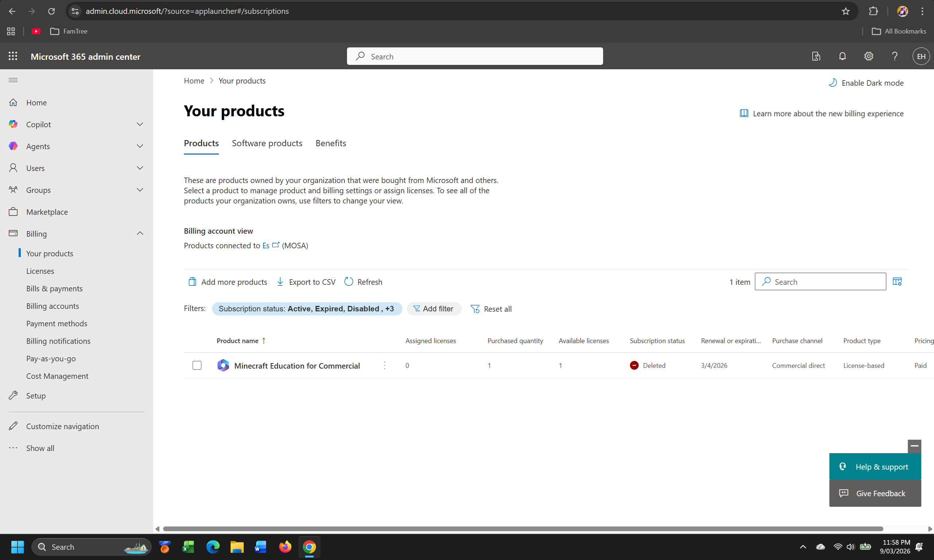Viewport: 934px width, 560px height.
Task: Open the app launcher waffle icon
Action: (13, 56)
